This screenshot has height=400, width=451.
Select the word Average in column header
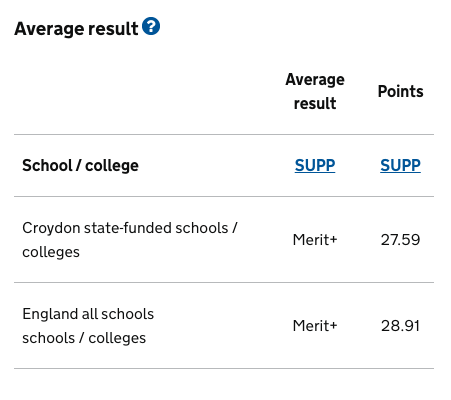tap(315, 80)
